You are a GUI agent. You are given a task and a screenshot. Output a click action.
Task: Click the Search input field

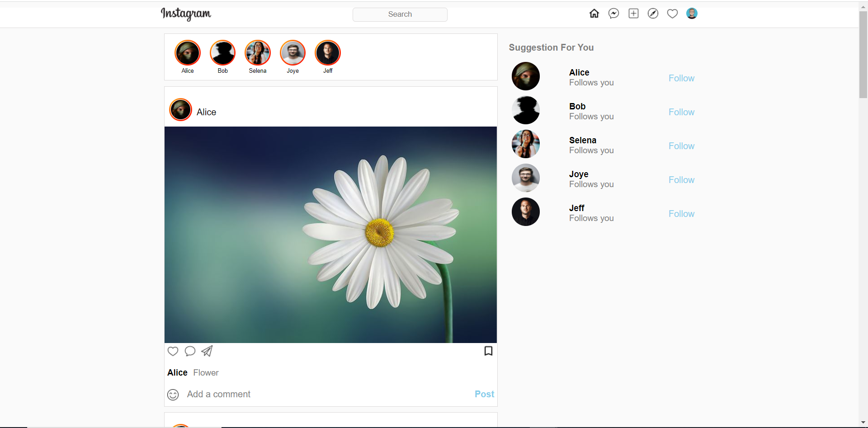pos(400,14)
